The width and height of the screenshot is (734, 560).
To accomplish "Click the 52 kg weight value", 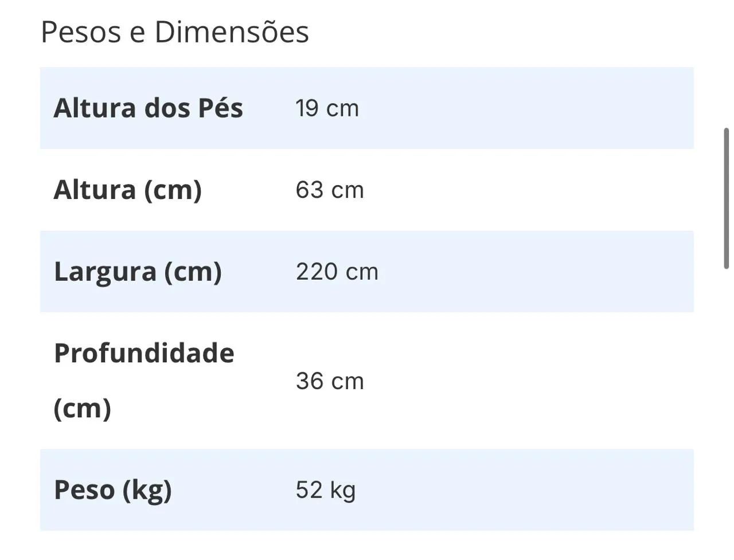I will 326,490.
